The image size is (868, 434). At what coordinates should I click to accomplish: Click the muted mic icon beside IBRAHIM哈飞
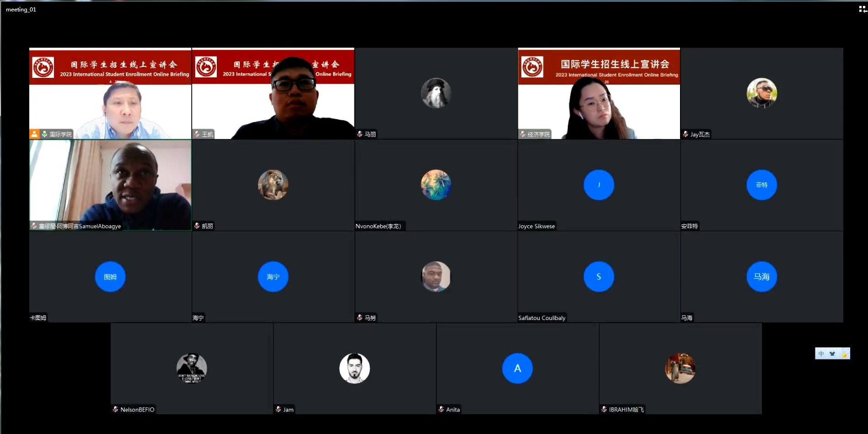click(x=604, y=409)
